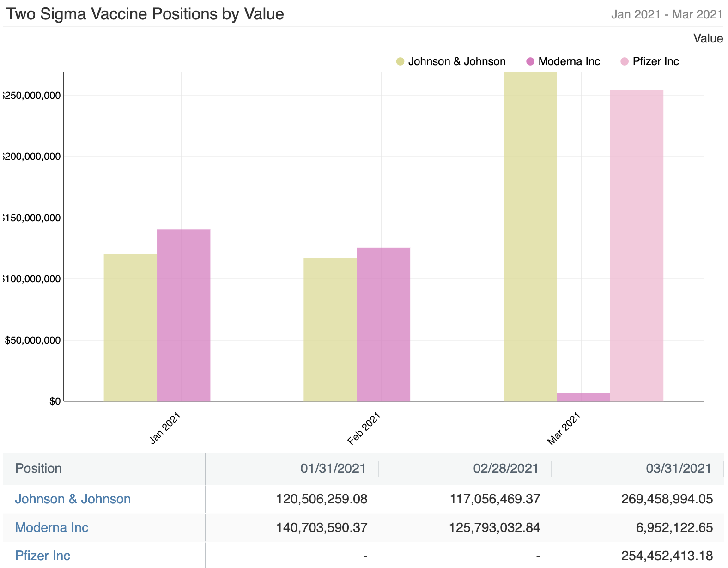The height and width of the screenshot is (568, 728).
Task: Sort by the 01/31/2021 column header
Action: 333,468
